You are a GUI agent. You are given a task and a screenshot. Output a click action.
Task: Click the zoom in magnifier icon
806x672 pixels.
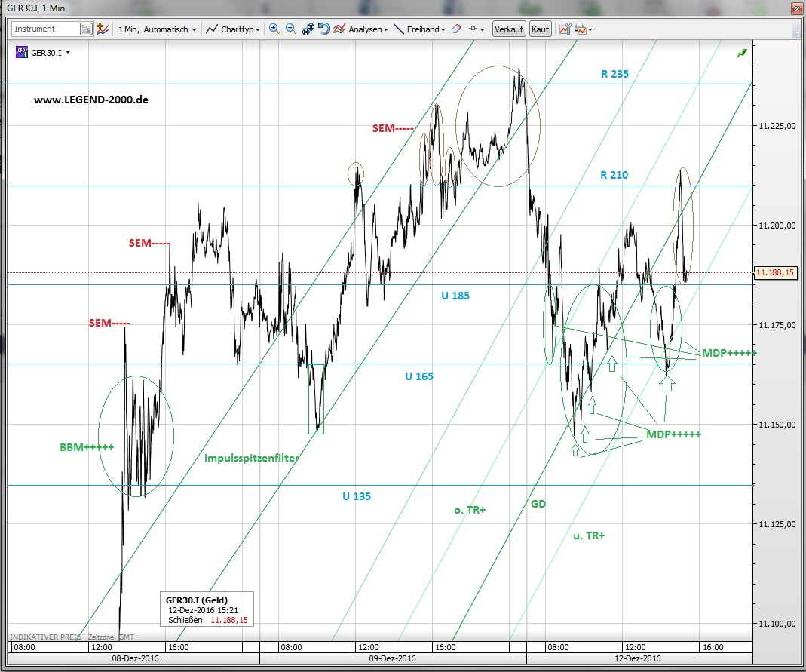(x=274, y=29)
